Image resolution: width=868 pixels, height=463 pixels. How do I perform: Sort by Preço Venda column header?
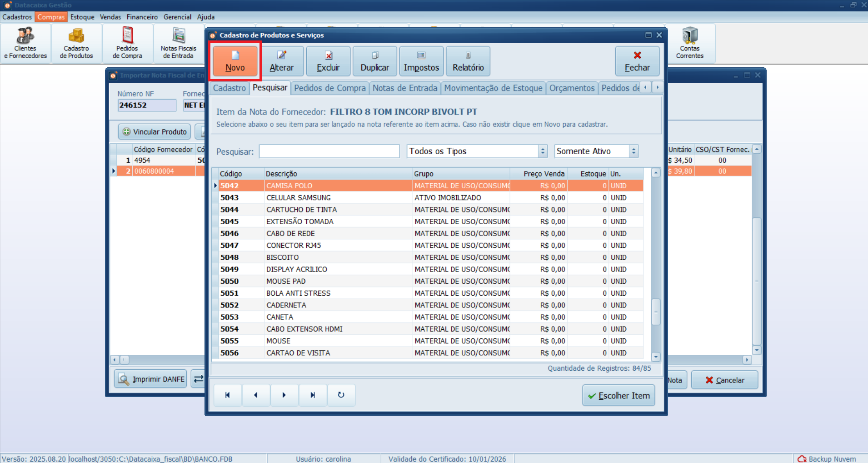pos(538,174)
